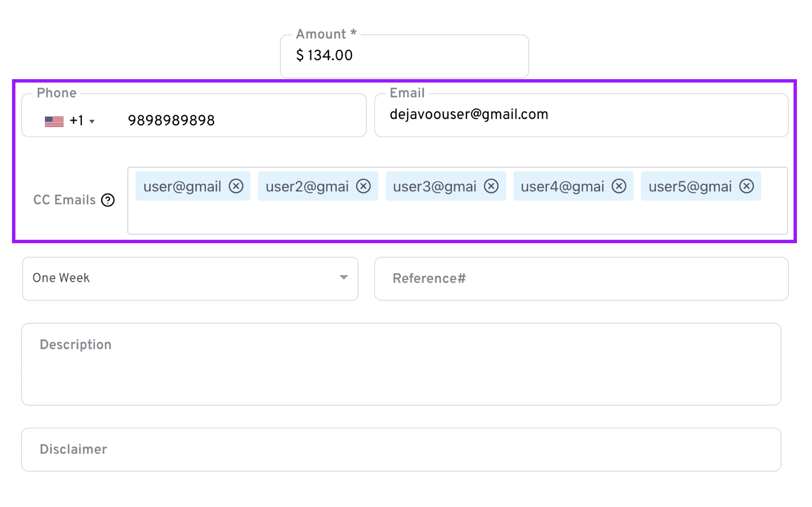812x507 pixels.
Task: Open the +1 country code dropdown arrow
Action: (x=92, y=121)
